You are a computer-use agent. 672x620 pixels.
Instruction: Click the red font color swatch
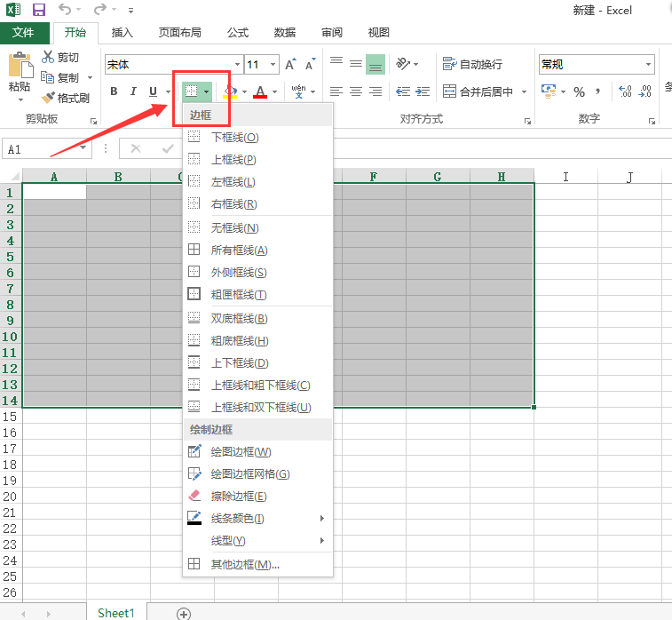pyautogui.click(x=260, y=91)
